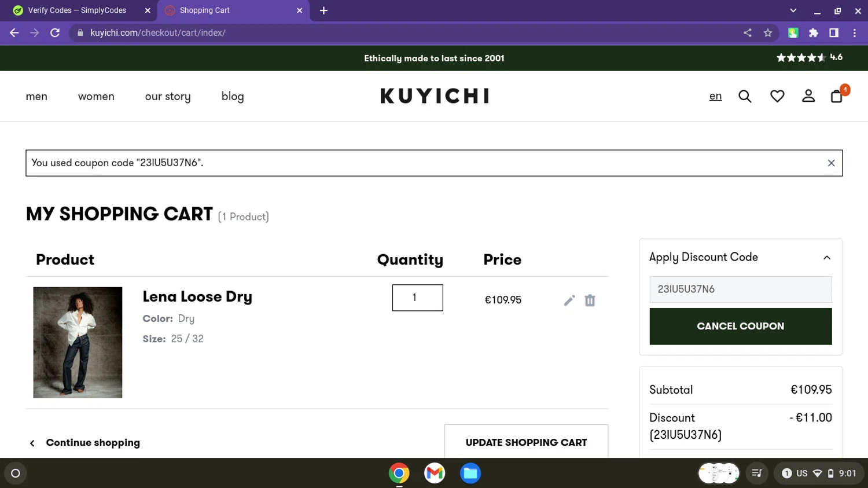Open the system status tray with clock
Viewport: 868px width, 488px height.
click(818, 474)
